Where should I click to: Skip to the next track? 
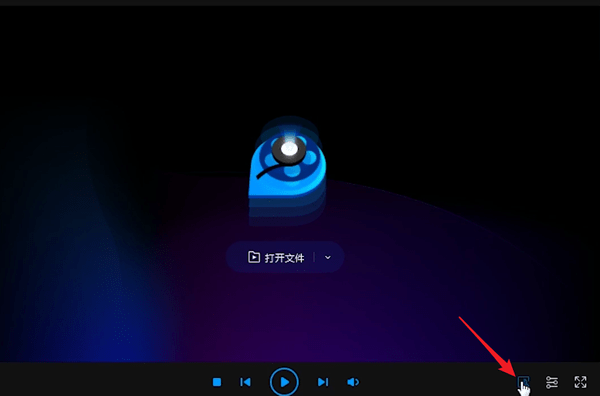pyautogui.click(x=323, y=382)
